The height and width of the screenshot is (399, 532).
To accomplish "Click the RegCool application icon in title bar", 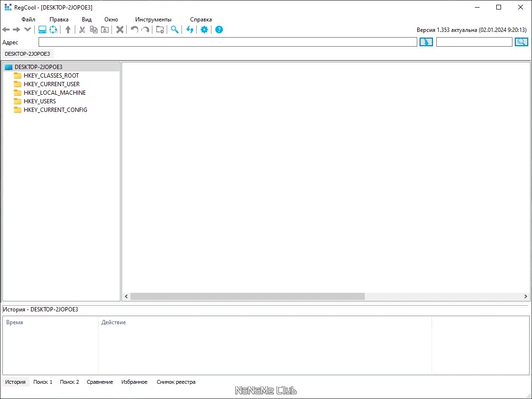I will tap(8, 7).
